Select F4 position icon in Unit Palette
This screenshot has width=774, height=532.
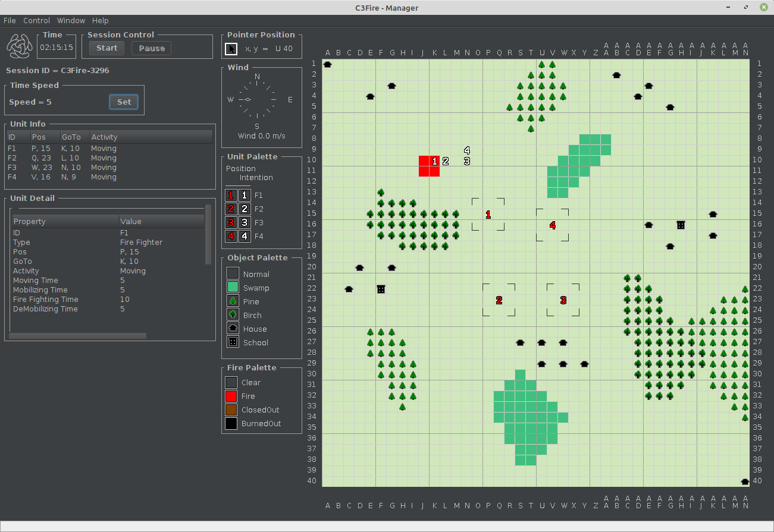coord(231,236)
